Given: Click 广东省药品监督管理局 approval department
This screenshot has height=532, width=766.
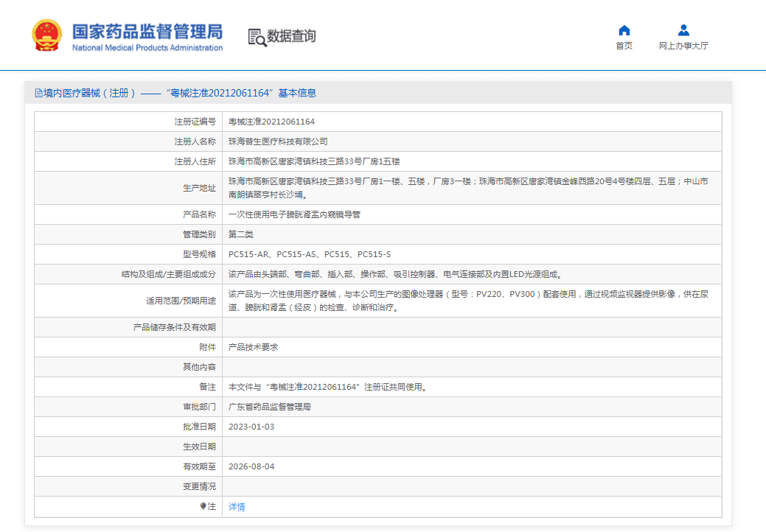Looking at the screenshot, I should (270, 407).
